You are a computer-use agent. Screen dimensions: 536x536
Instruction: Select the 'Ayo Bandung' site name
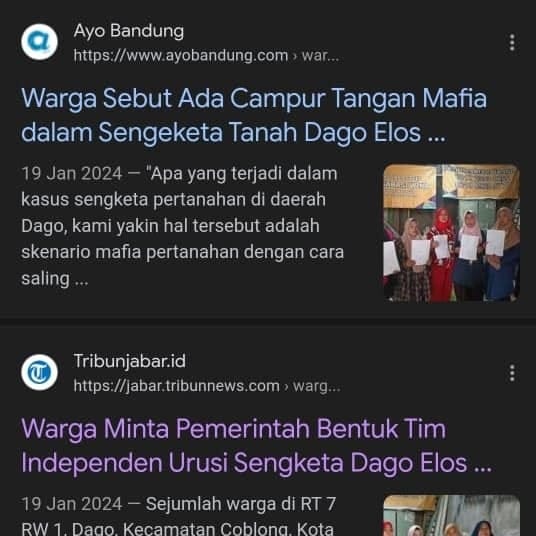point(129,31)
